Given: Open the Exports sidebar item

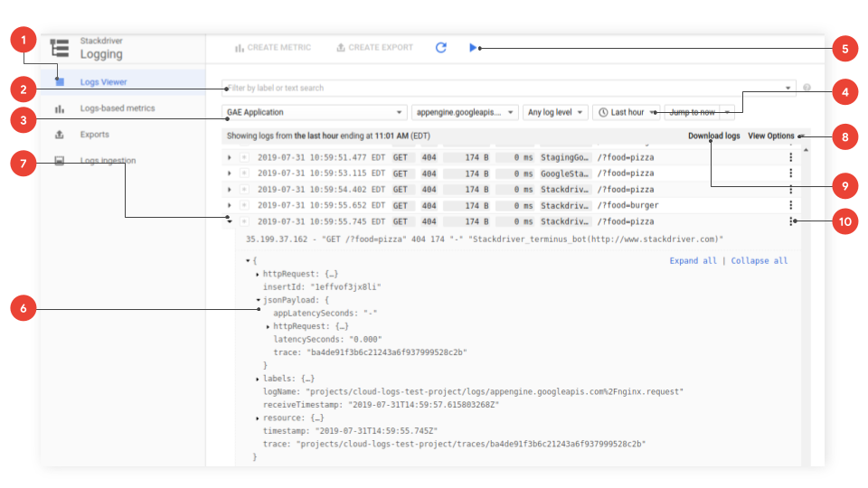Looking at the screenshot, I should pyautogui.click(x=95, y=135).
